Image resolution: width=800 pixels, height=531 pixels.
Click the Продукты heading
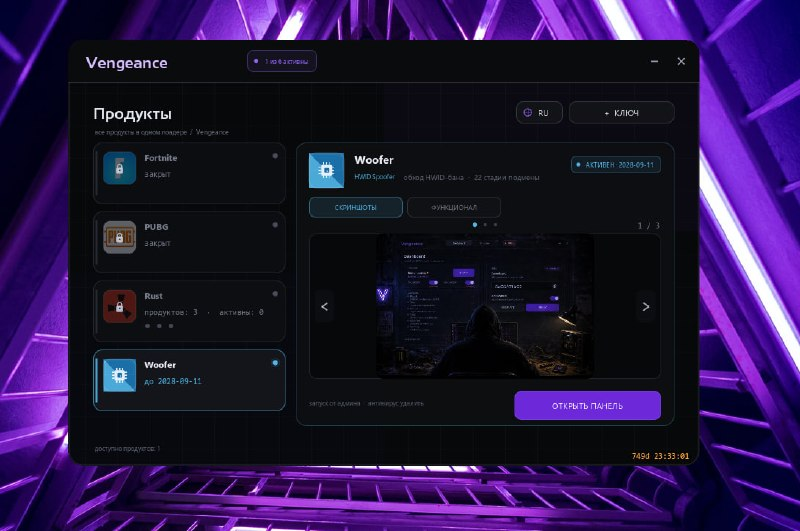pyautogui.click(x=133, y=114)
